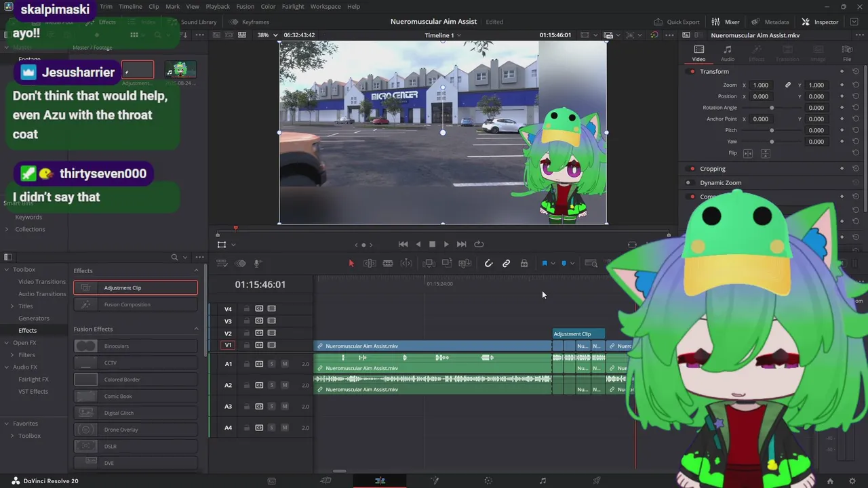Select the arrow Selection Mode tool

tap(351, 263)
